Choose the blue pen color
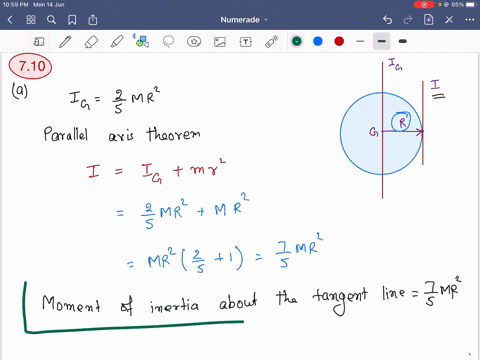Image resolution: width=480 pixels, height=360 pixels. tap(318, 41)
